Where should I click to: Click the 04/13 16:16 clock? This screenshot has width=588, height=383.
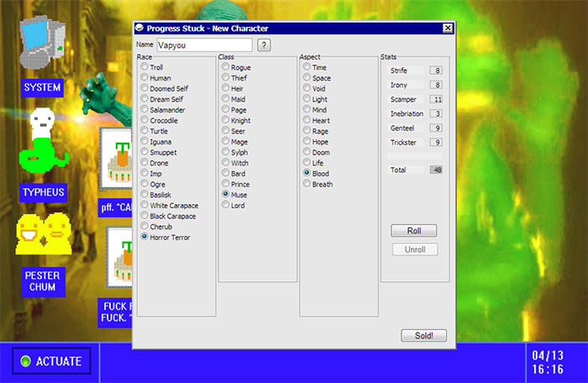pyautogui.click(x=548, y=362)
